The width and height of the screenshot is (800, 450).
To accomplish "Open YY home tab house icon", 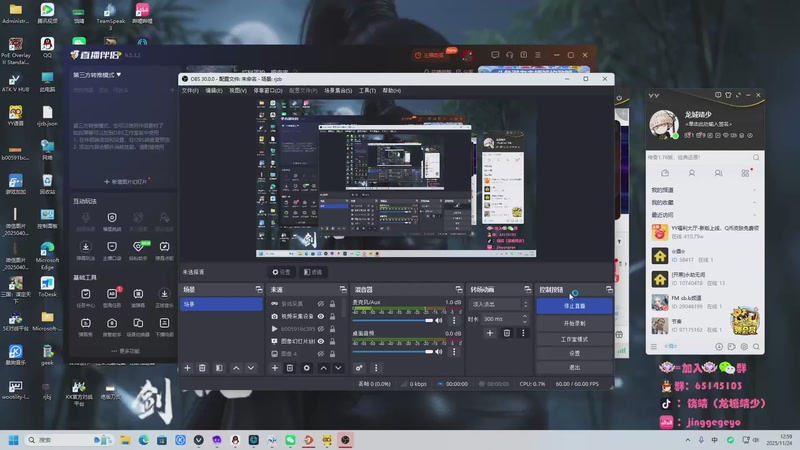I will click(665, 173).
